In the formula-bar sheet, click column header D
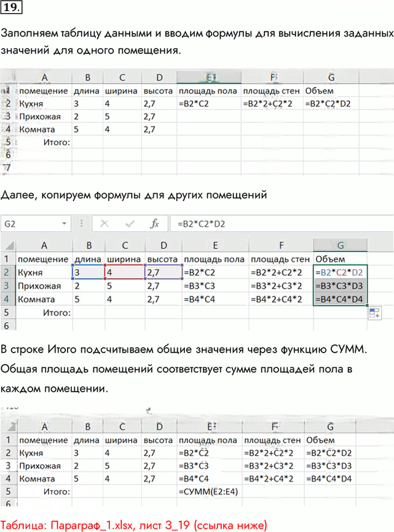394x532 pixels. (164, 245)
